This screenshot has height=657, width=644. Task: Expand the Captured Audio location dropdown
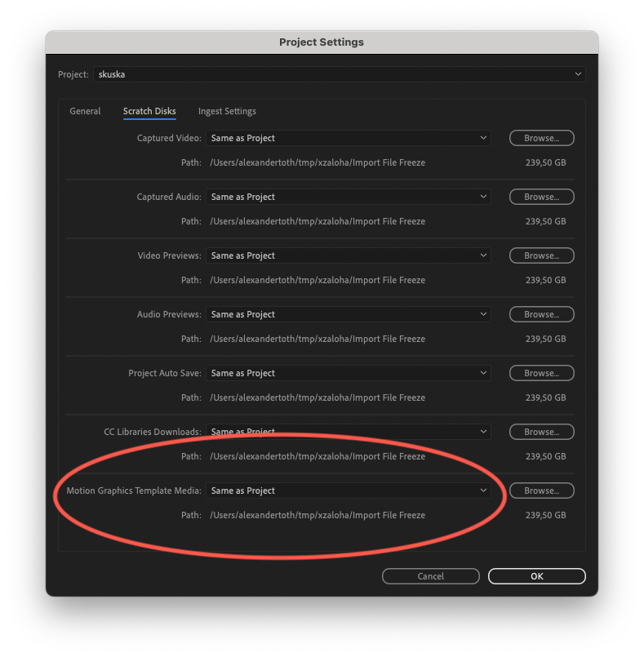click(x=348, y=197)
